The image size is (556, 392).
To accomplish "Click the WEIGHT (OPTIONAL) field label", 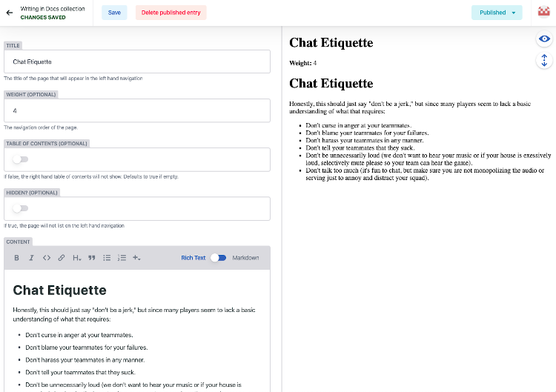I will [31, 94].
